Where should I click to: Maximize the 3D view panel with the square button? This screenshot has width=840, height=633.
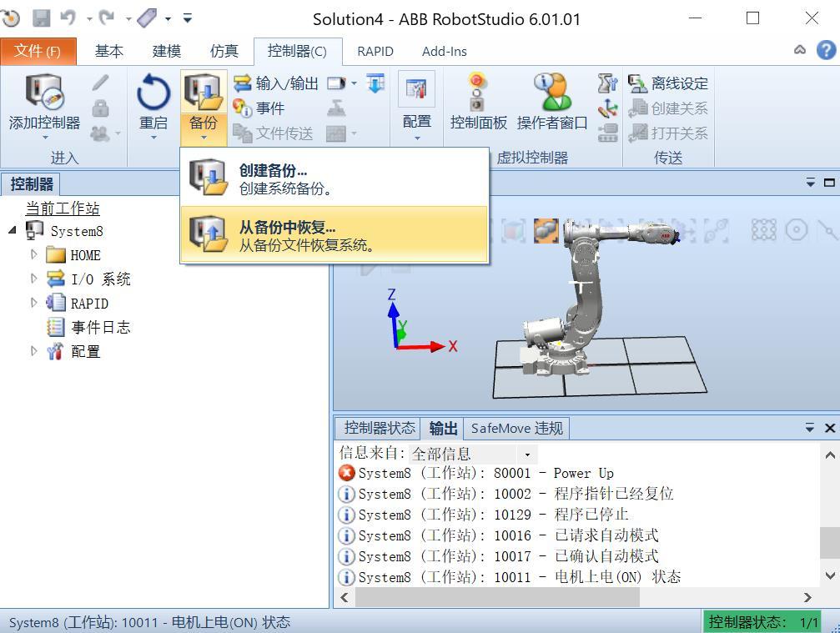click(x=829, y=183)
